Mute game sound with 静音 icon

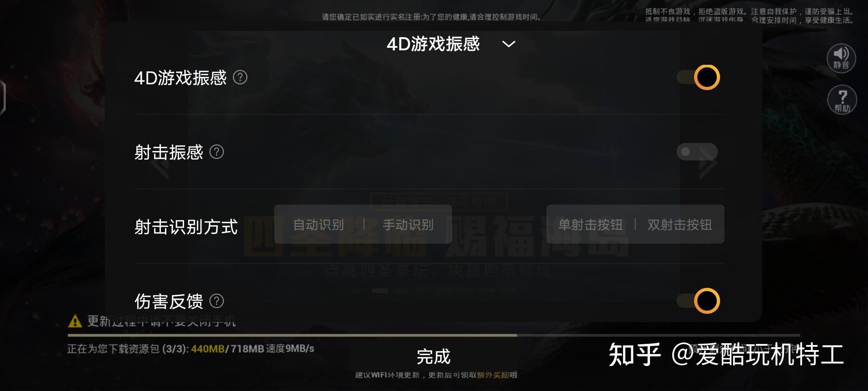tap(841, 58)
